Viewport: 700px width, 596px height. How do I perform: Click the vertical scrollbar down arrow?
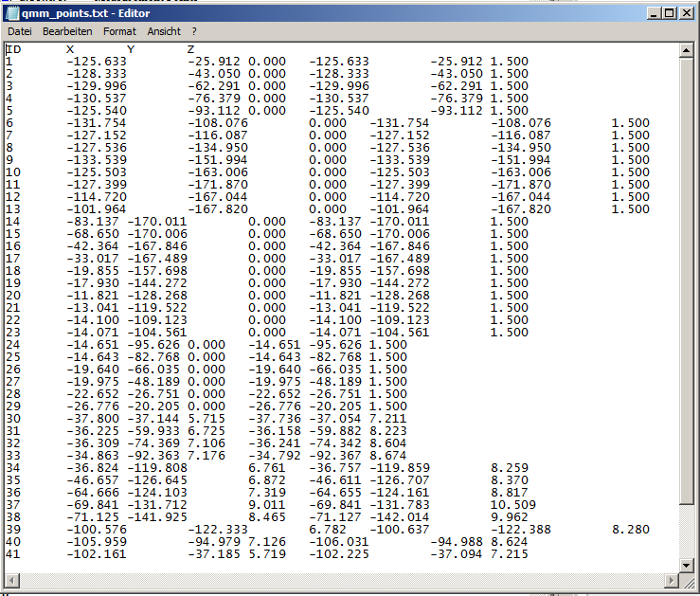[687, 565]
